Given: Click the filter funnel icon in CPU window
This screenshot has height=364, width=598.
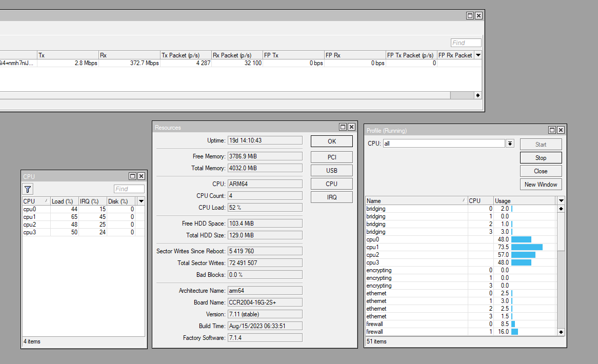Looking at the screenshot, I should tap(28, 189).
